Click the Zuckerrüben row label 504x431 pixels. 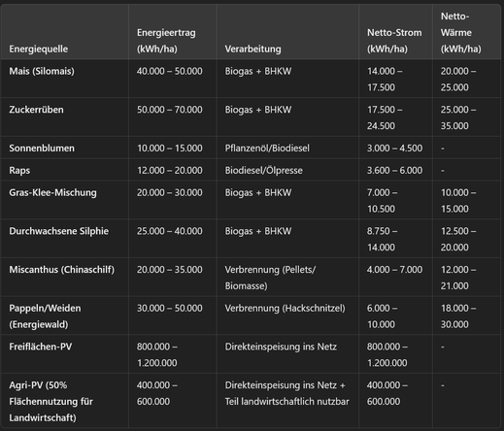click(36, 110)
